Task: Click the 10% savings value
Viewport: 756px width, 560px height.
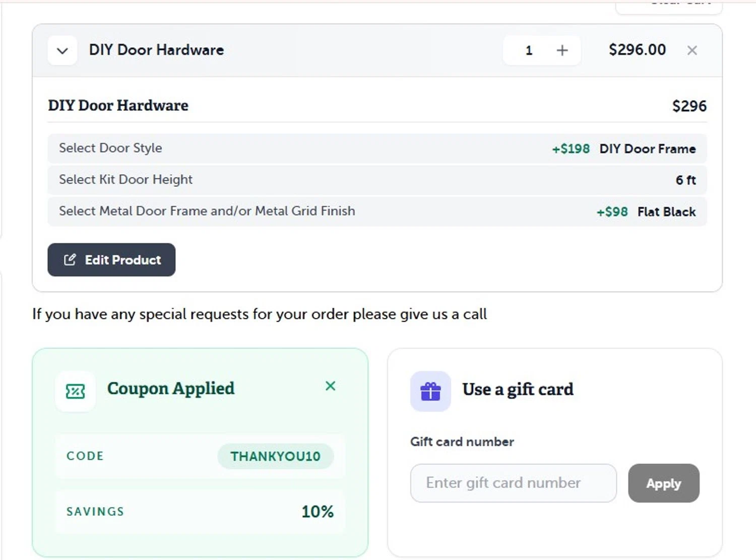Action: click(x=318, y=512)
